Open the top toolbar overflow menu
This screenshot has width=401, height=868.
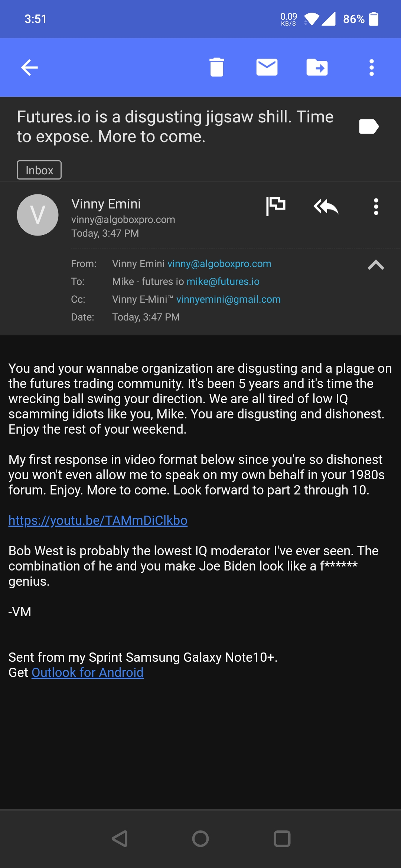tap(372, 68)
